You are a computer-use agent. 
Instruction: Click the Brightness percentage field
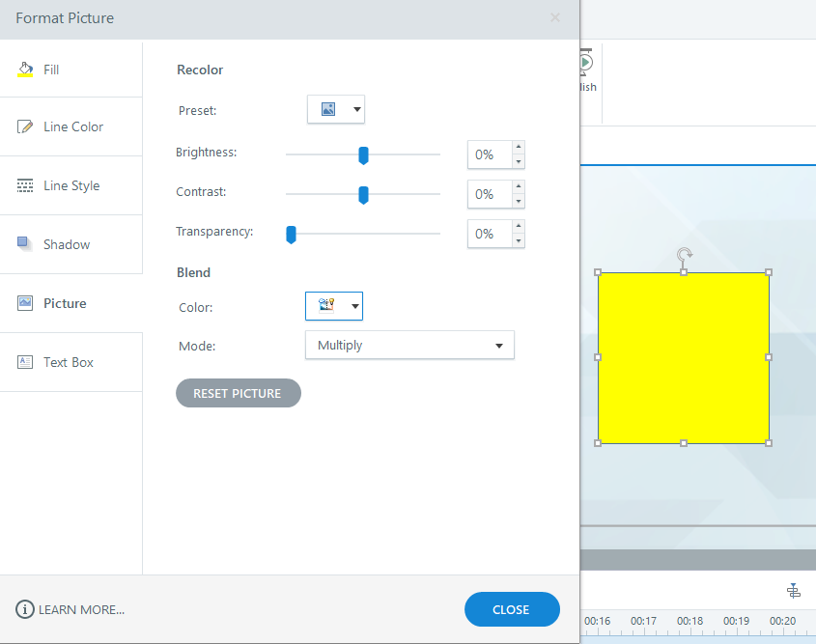490,154
